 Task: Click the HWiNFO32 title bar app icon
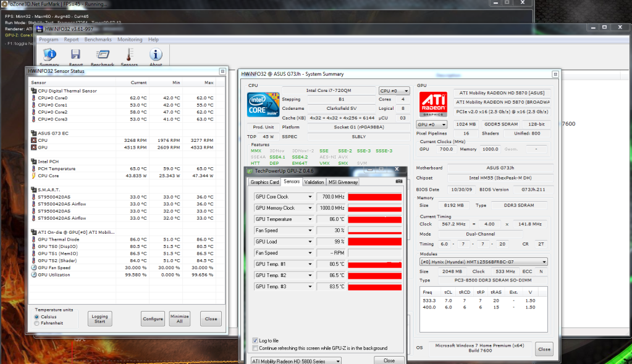40,29
